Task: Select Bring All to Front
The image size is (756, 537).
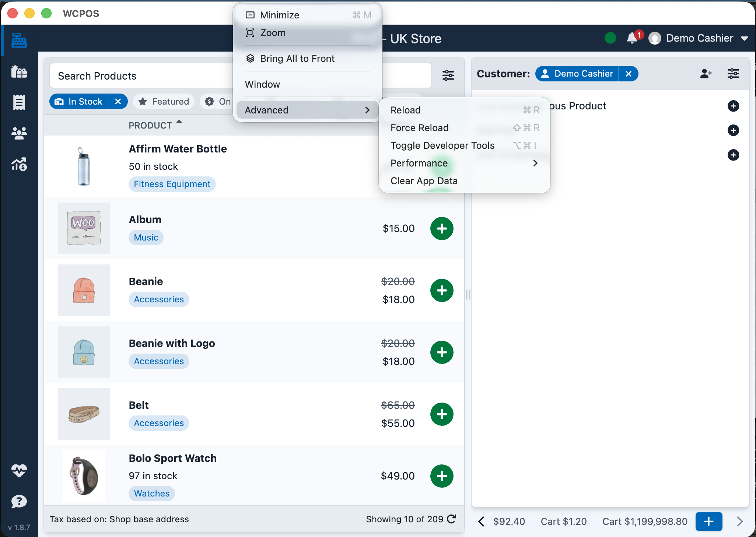Action: [x=307, y=58]
